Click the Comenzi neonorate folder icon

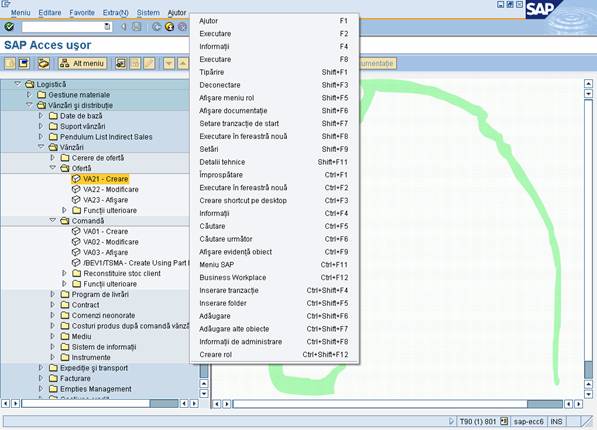(65, 315)
